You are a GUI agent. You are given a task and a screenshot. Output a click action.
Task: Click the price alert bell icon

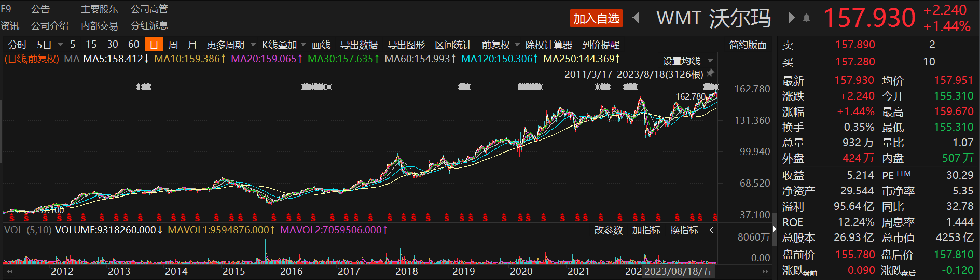(806, 18)
